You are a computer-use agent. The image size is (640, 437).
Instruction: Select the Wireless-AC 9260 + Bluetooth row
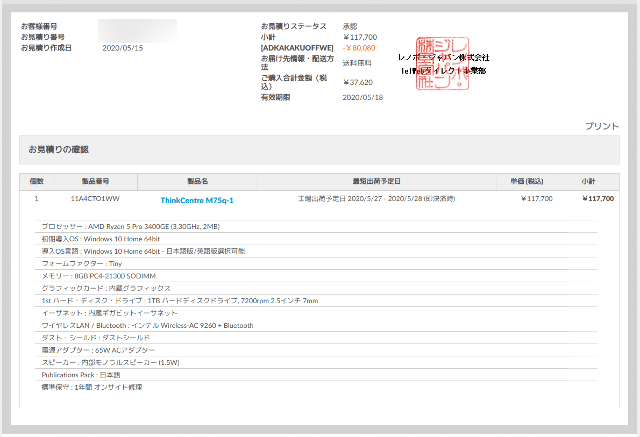pos(316,325)
